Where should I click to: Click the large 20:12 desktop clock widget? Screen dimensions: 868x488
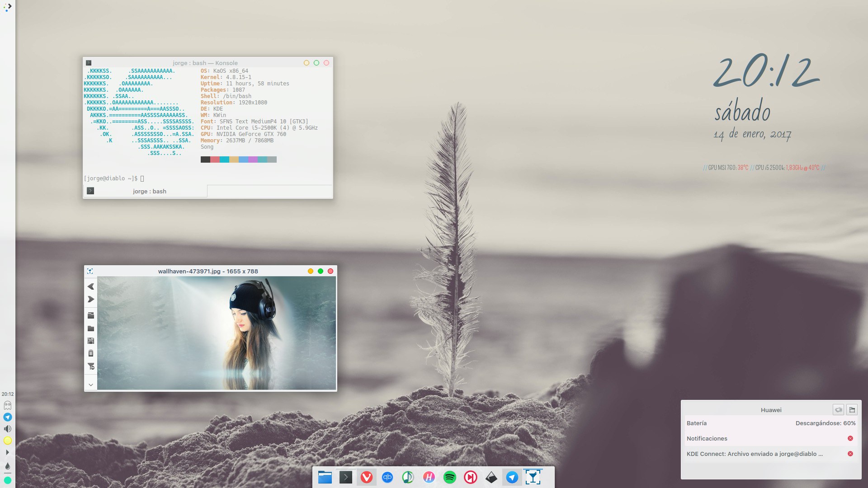pyautogui.click(x=766, y=71)
